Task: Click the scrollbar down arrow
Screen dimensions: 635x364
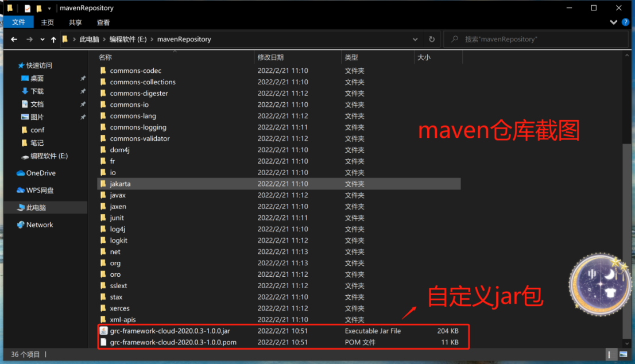Action: [x=627, y=343]
